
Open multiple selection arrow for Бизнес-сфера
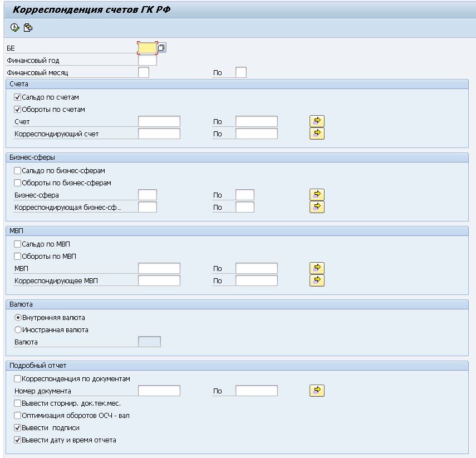pos(317,195)
